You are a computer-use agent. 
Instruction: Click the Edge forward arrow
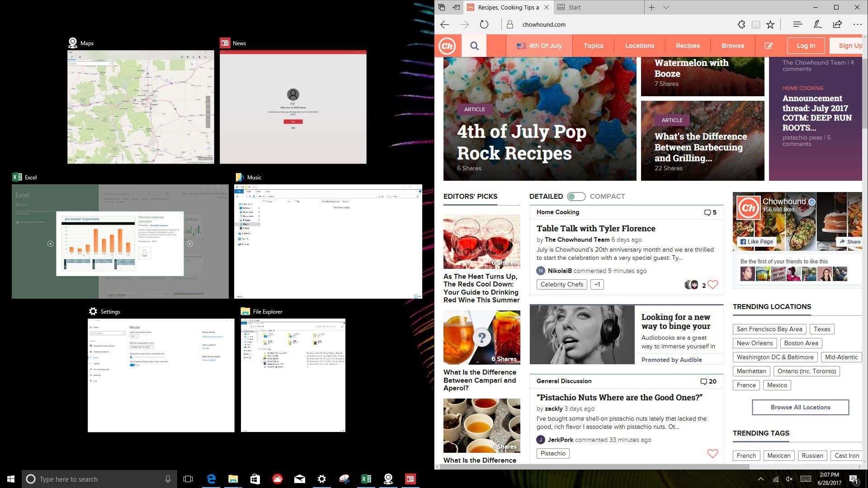coord(464,24)
